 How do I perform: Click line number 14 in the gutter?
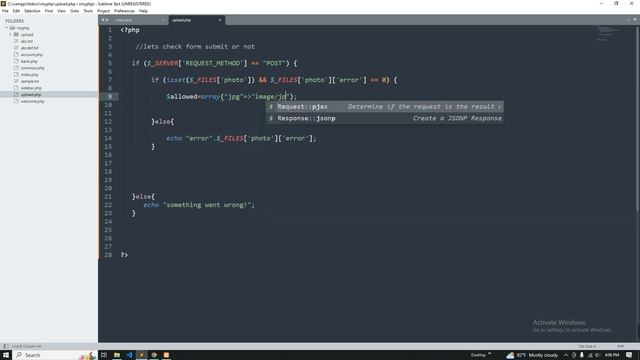click(108, 138)
